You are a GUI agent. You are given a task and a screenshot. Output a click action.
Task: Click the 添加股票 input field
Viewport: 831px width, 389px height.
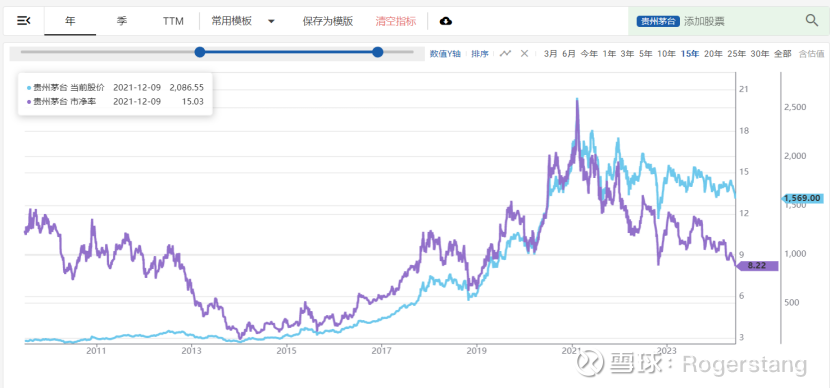pos(742,21)
